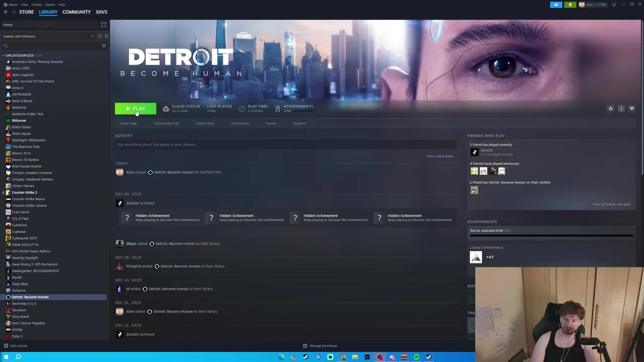Screen dimensions: 644x362
Task: Open the advanced filter icon
Action: click(x=104, y=46)
